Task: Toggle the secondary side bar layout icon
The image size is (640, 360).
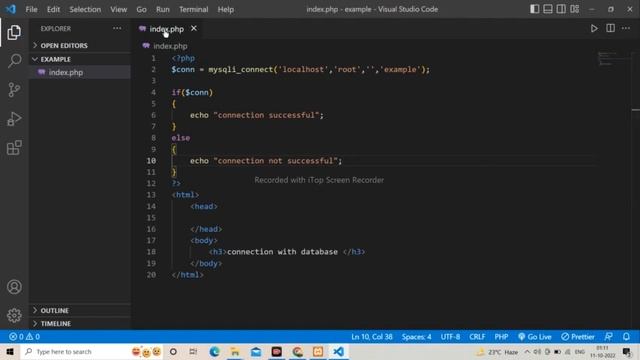Action: 561,9
